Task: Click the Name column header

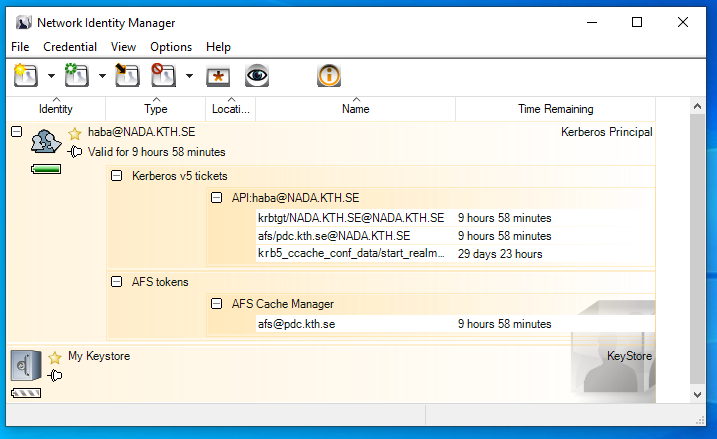Action: [355, 109]
